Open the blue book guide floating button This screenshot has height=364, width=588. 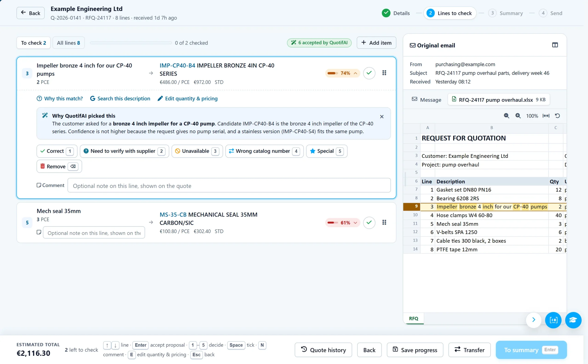[x=553, y=320]
